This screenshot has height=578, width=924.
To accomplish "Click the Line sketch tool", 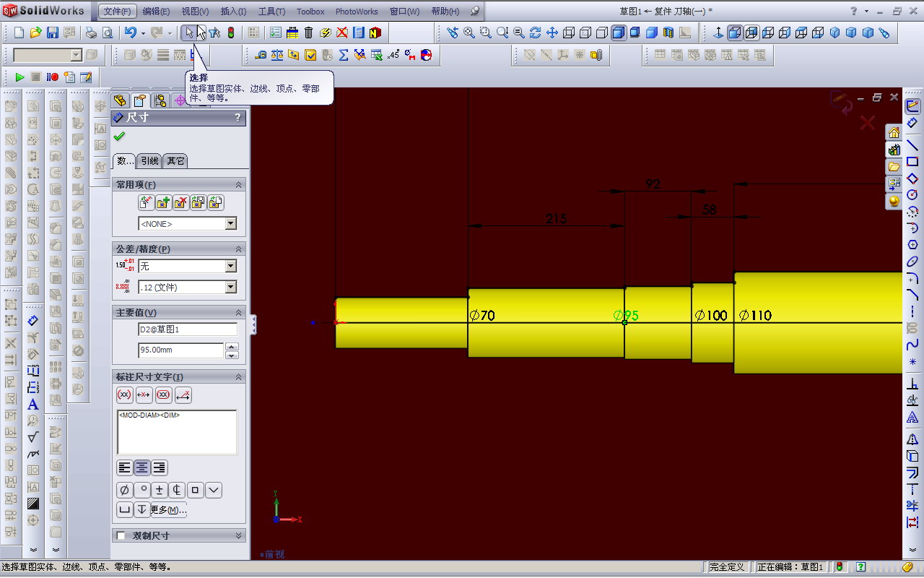I will (x=912, y=144).
